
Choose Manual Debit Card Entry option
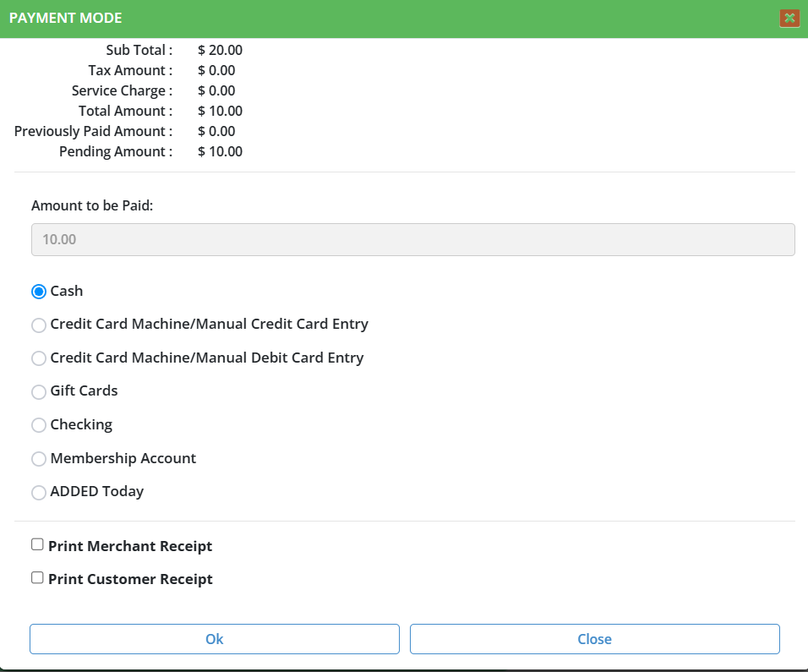click(x=38, y=358)
